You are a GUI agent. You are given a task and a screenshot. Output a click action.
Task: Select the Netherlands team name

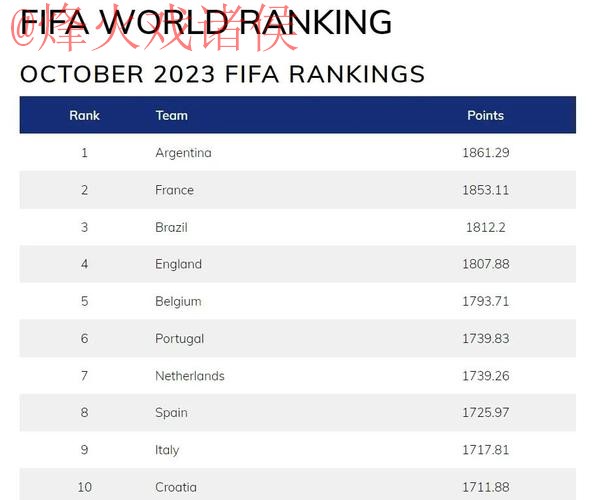click(x=190, y=376)
